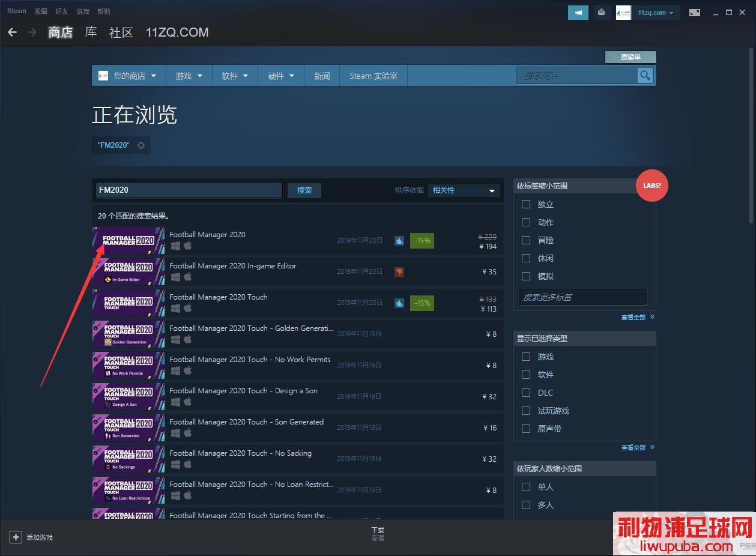Open Football Manager 2020 In-game Editor thumbnail
756x556 pixels.
129,271
